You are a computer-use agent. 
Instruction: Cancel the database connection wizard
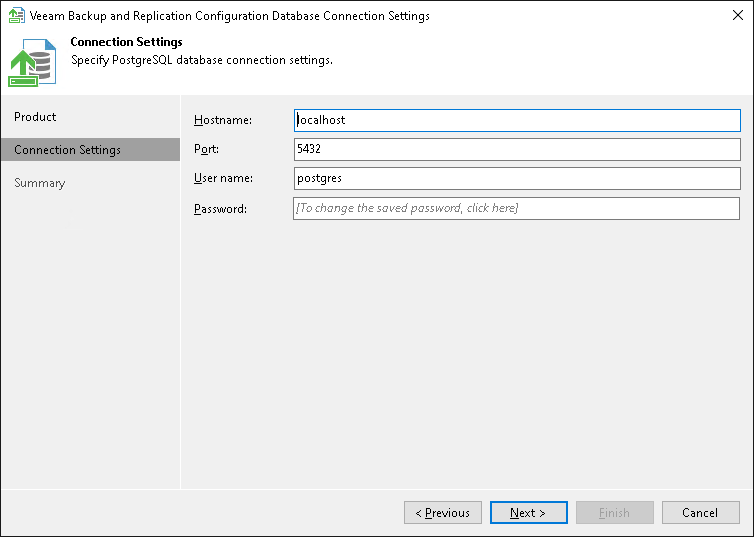pos(701,512)
